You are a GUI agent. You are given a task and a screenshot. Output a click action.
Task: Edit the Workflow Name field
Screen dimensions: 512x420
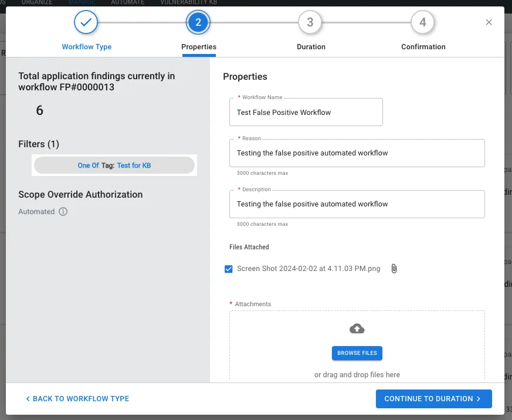tap(306, 113)
